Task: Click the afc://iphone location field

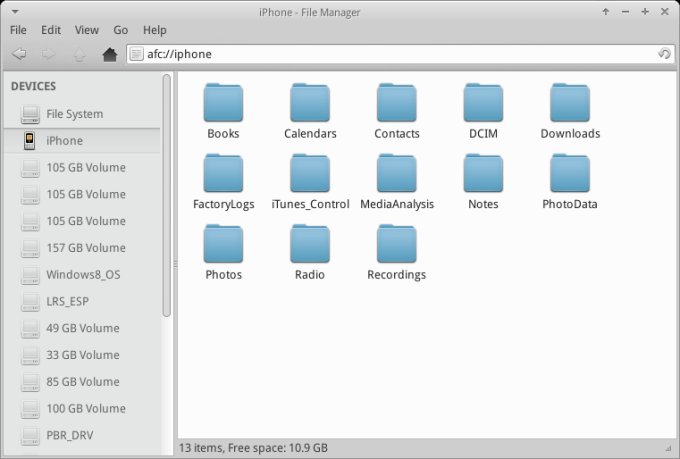Action: click(x=390, y=54)
